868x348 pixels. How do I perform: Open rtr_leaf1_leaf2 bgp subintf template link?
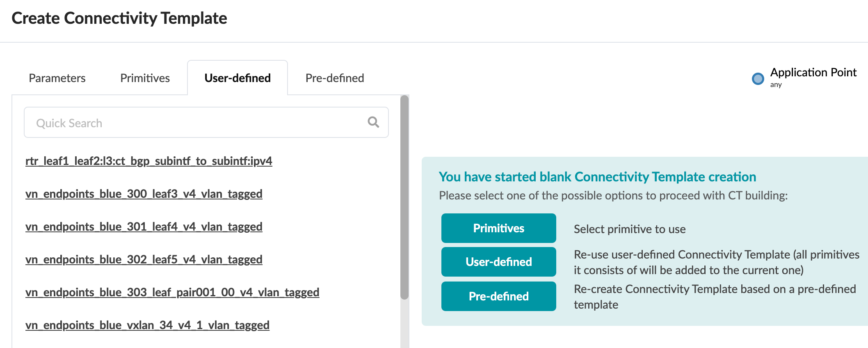148,161
